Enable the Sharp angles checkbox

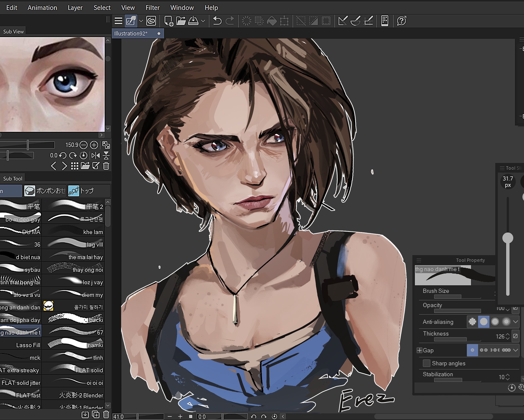(x=426, y=363)
